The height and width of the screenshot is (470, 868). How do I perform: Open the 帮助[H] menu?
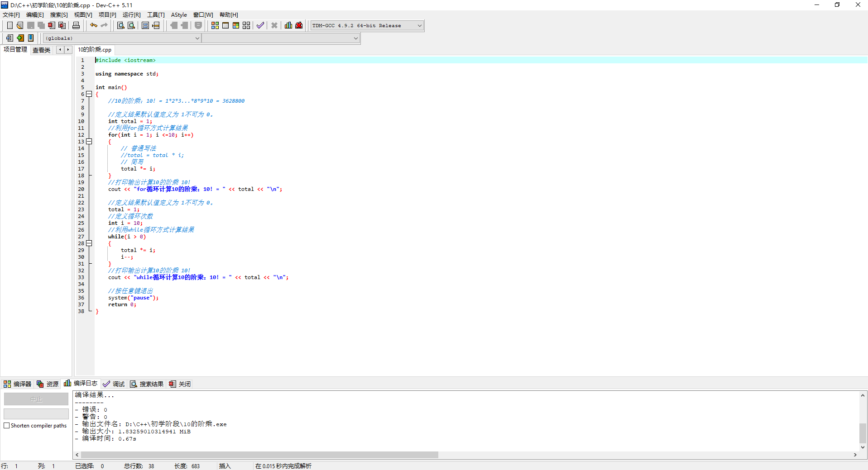[x=229, y=15]
